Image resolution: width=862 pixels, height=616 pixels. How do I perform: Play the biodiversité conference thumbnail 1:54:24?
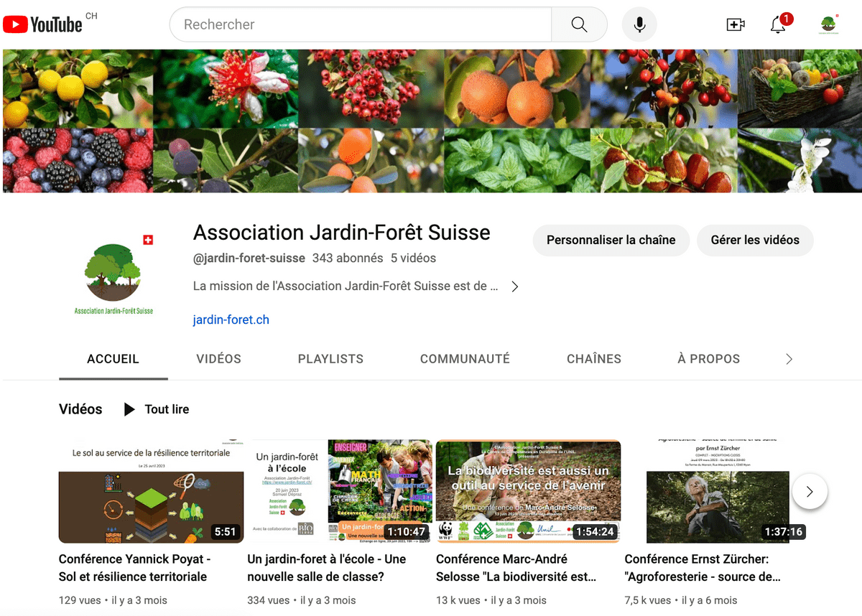tap(529, 491)
